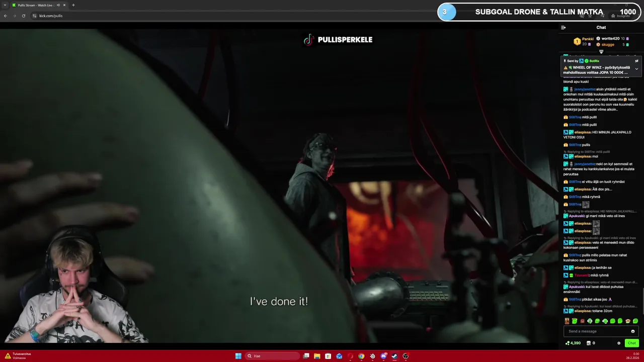The image size is (644, 362).
Task: Open wortte420's profile in leaderboard
Action: 610,39
